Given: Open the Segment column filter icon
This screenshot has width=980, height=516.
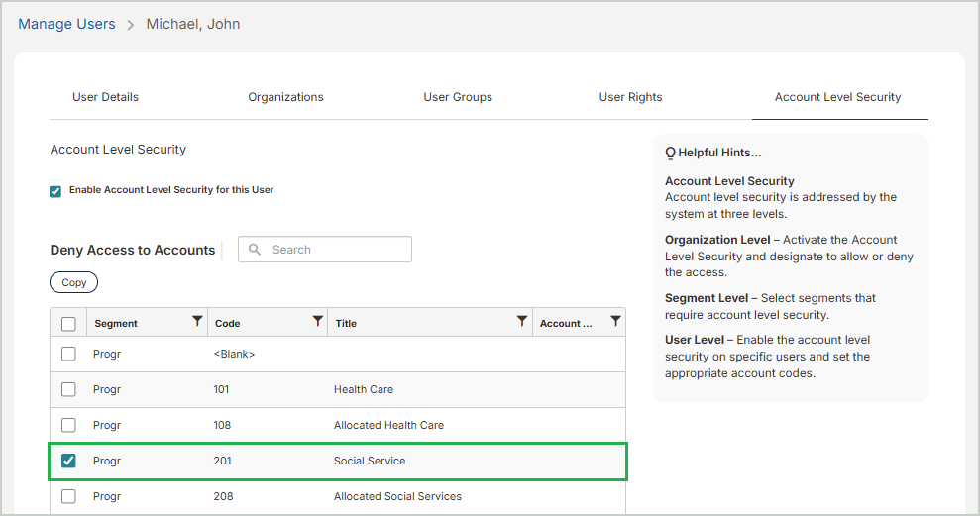Looking at the screenshot, I should [x=197, y=321].
